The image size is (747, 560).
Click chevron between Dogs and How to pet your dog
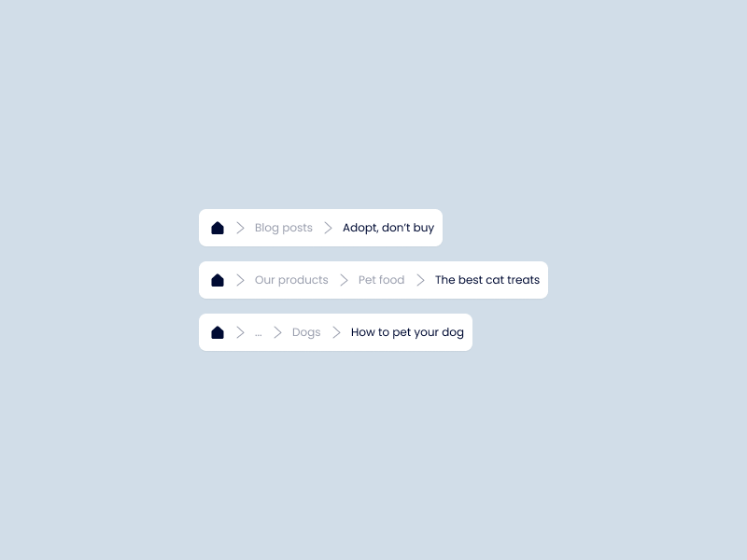[x=336, y=332]
